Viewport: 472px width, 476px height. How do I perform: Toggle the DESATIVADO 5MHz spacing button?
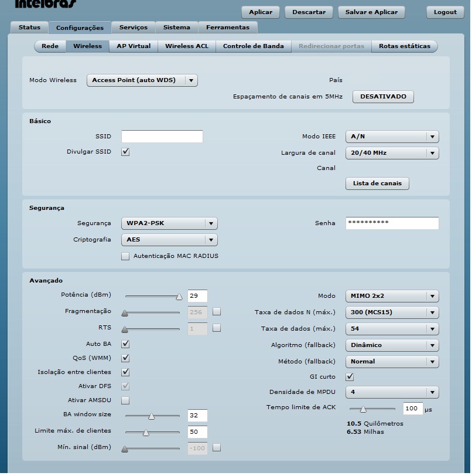[383, 97]
